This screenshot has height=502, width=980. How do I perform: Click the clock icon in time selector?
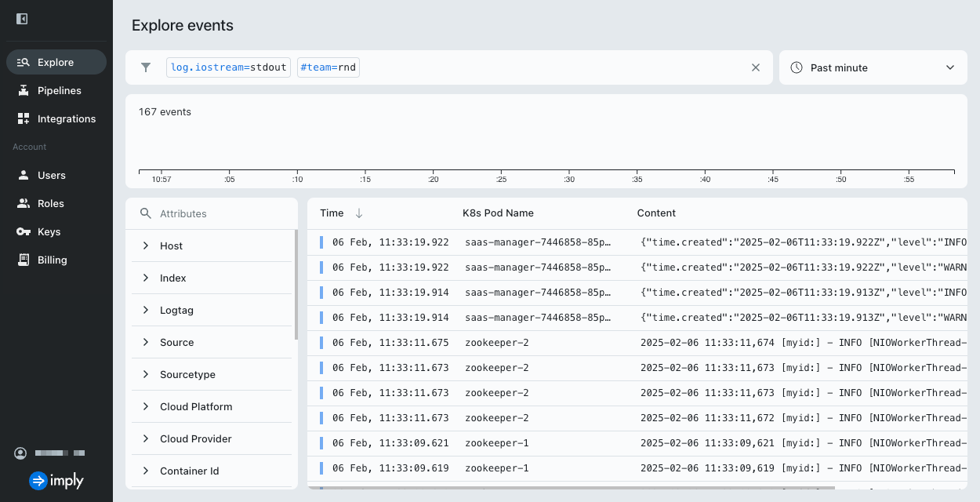tap(797, 67)
